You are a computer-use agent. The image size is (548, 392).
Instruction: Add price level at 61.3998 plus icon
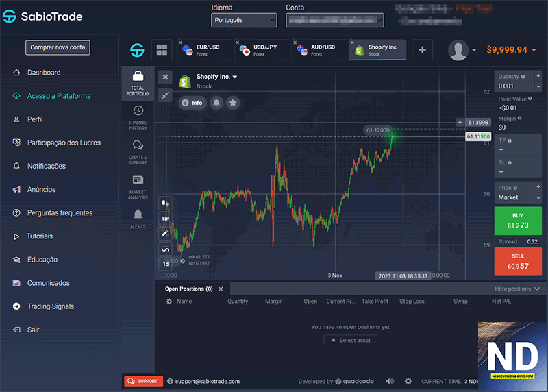460,123
